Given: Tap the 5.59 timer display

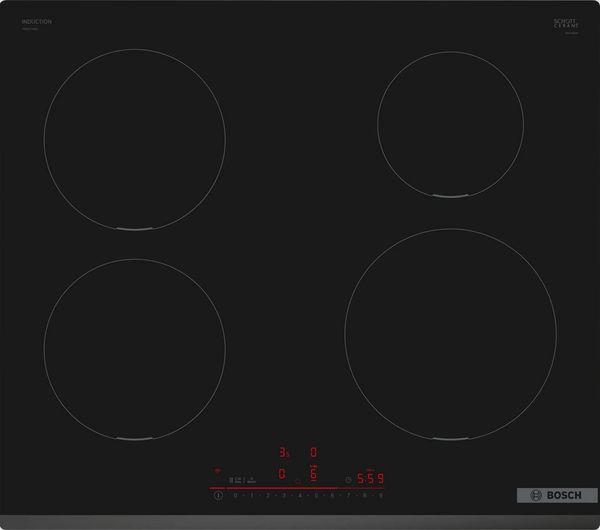Looking at the screenshot, I should [x=370, y=478].
